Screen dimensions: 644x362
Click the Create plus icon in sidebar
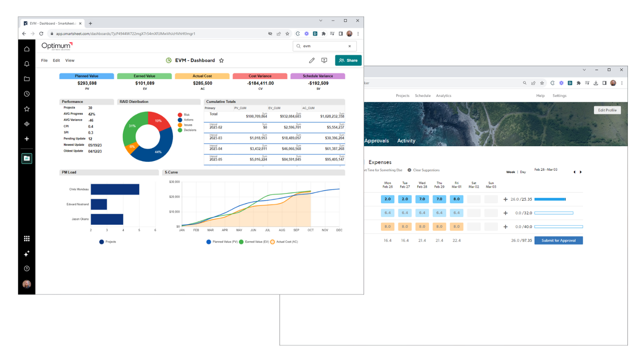27,139
